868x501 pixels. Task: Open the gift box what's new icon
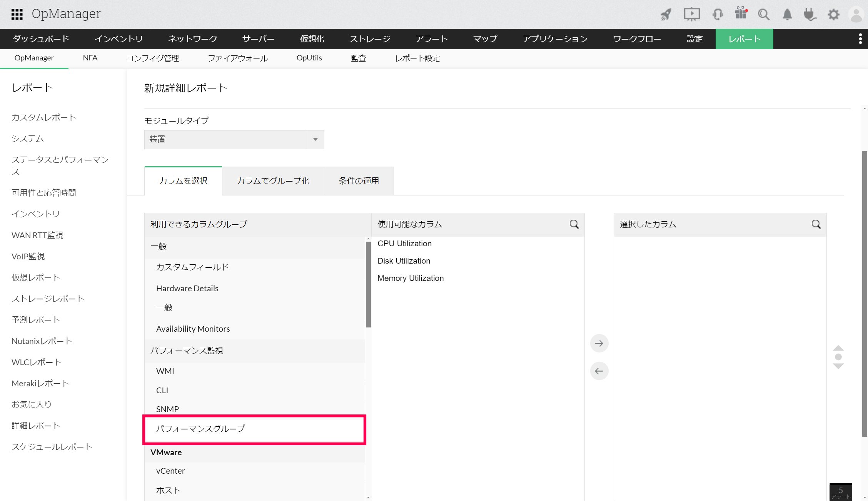tap(741, 13)
